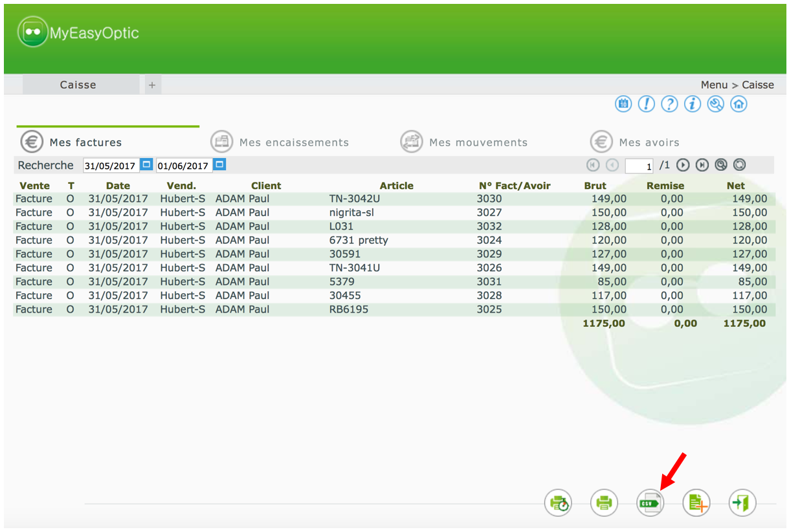Click the end date field 01/06/2017
The width and height of the screenshot is (789, 532).
coord(184,165)
